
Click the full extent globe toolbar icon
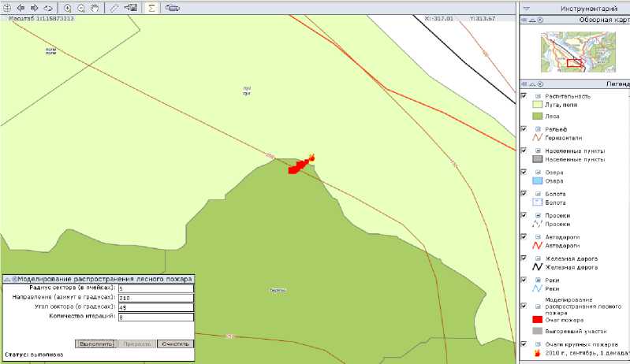[7, 8]
